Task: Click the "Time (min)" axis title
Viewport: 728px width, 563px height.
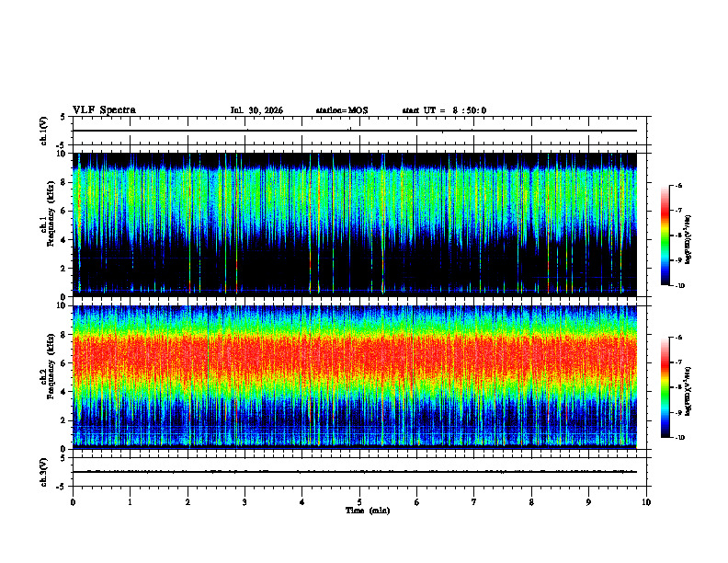Action: pos(368,511)
